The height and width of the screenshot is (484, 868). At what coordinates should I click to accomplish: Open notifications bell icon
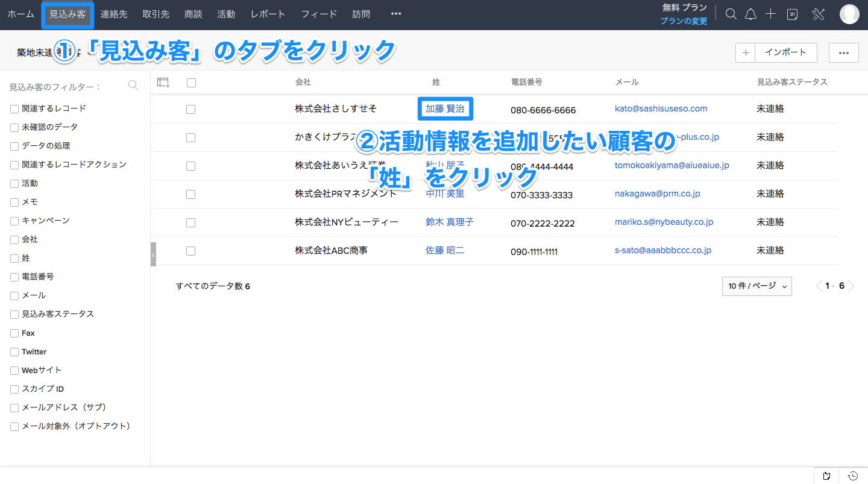click(x=750, y=14)
